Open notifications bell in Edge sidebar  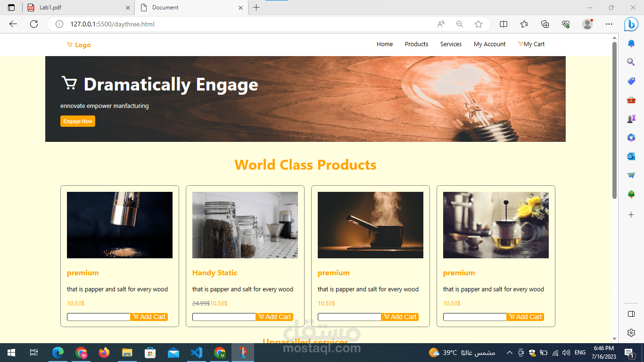631,44
